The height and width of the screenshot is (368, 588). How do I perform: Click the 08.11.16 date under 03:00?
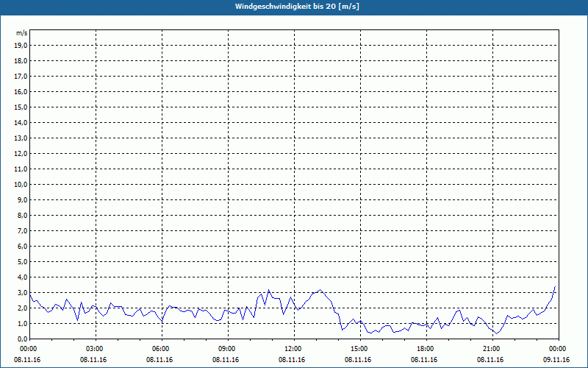tap(93, 360)
